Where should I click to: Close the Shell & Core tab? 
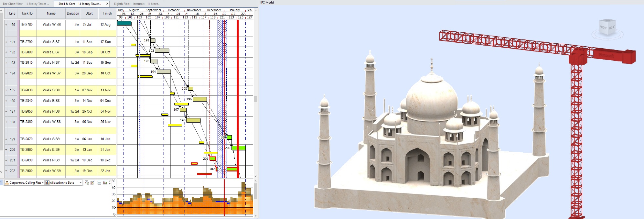pyautogui.click(x=107, y=4)
